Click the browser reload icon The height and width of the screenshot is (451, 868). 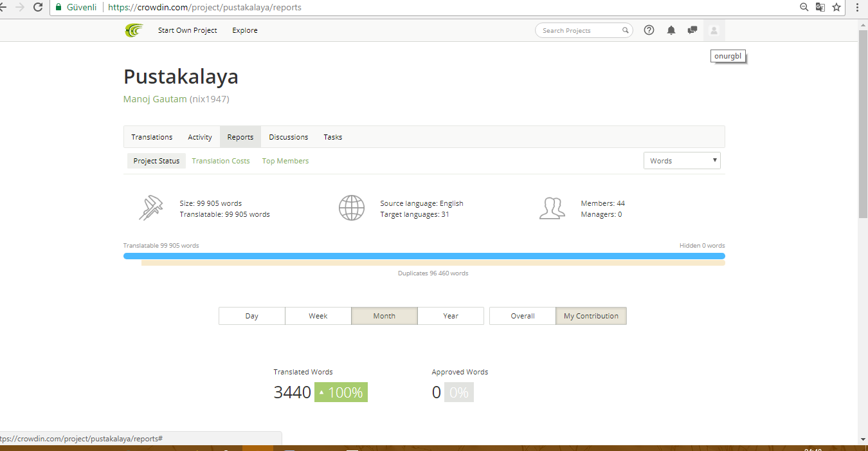click(38, 7)
